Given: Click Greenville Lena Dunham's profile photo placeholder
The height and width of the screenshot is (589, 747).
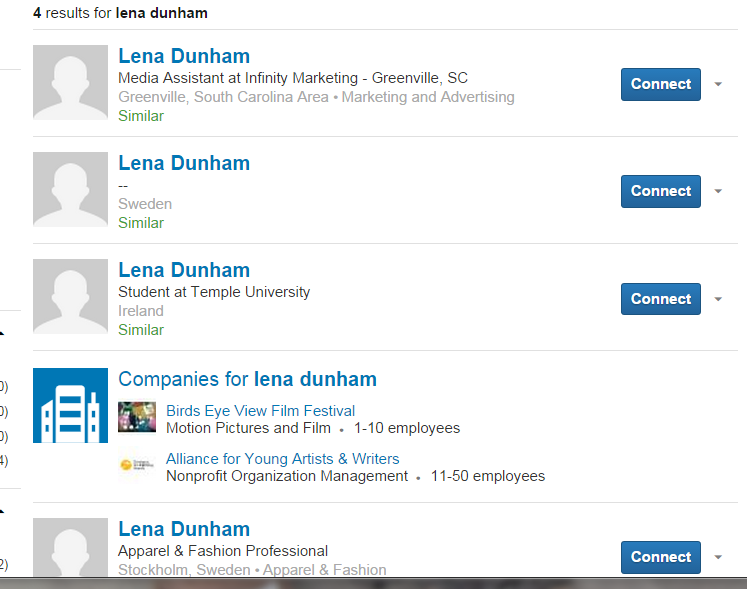Looking at the screenshot, I should coord(70,82).
